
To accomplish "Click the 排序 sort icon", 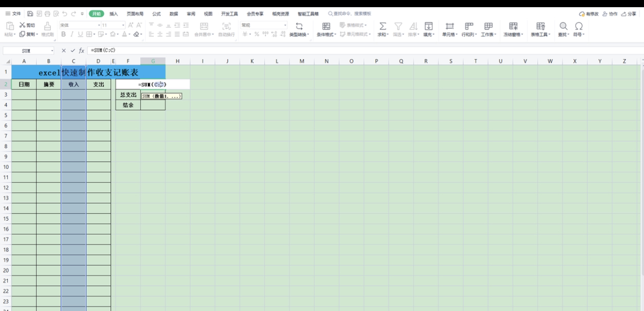I will click(414, 26).
